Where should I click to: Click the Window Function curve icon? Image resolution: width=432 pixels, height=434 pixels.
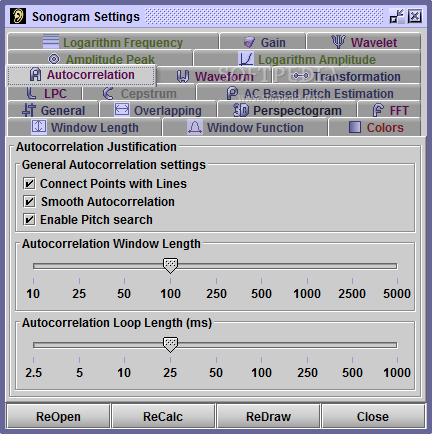[195, 127]
